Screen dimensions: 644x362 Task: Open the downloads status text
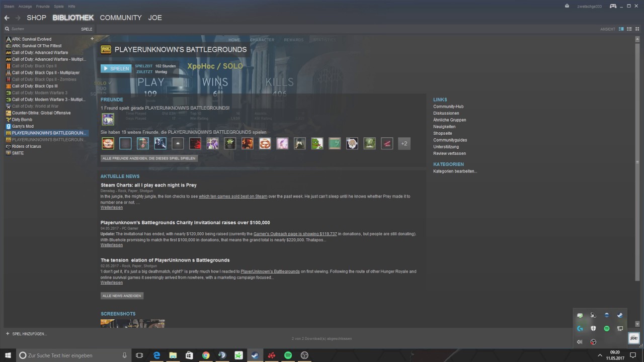[321, 338]
